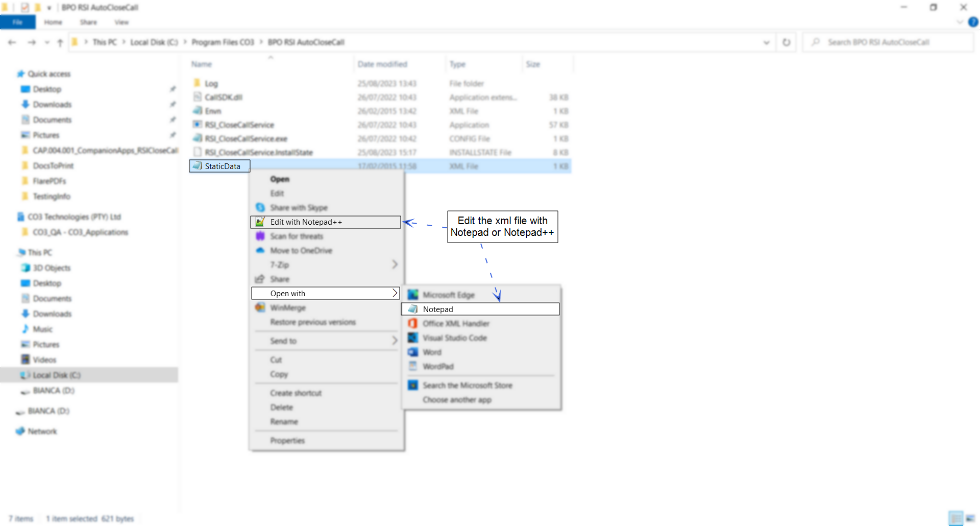Image resolution: width=980 pixels, height=526 pixels.
Task: Switch to Details view layout icon
Action: coord(956,518)
